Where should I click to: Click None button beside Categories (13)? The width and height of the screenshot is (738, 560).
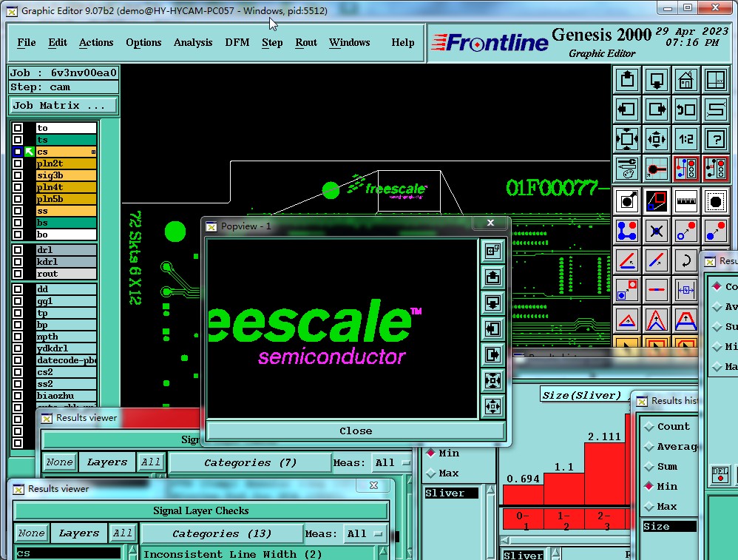click(x=32, y=533)
